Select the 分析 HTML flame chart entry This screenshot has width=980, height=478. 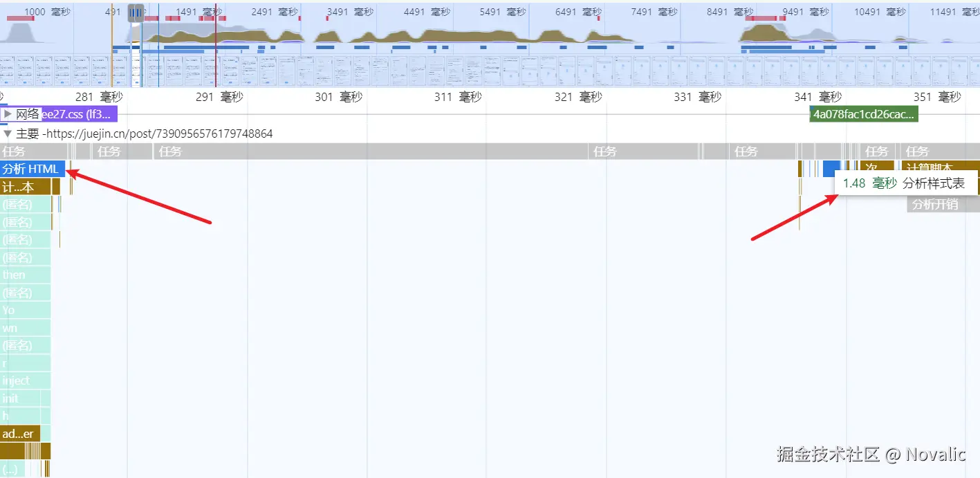click(x=33, y=168)
